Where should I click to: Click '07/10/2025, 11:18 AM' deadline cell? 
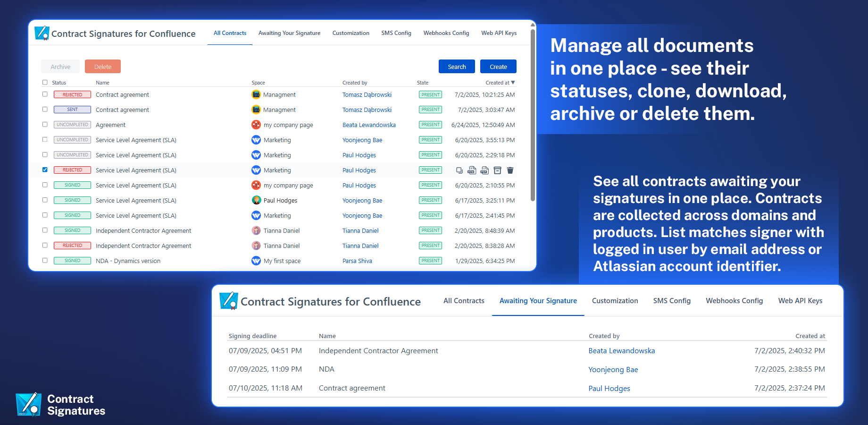coord(265,388)
